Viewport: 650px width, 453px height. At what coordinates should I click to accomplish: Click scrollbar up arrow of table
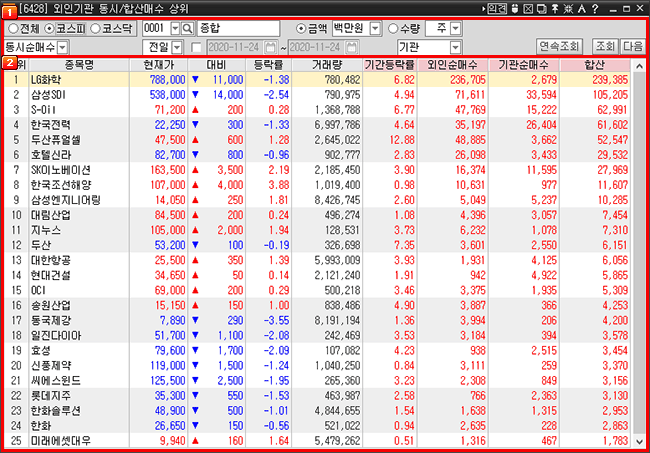click(639, 66)
